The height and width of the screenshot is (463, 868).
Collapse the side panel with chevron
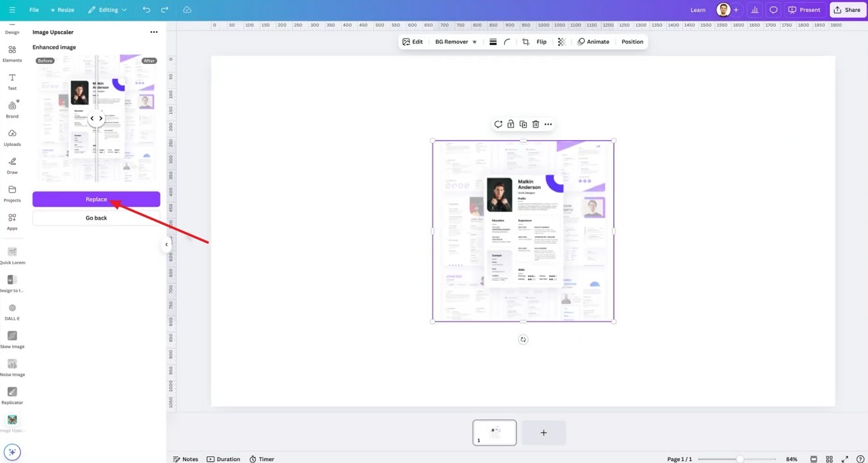coord(166,244)
